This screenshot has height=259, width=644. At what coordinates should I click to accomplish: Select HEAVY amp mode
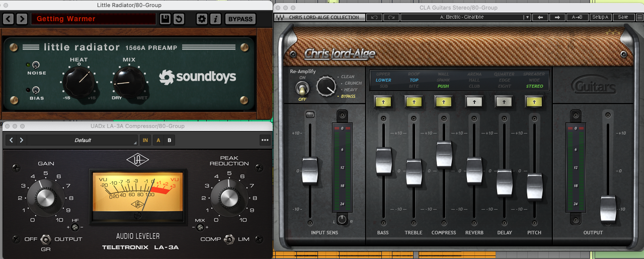tap(349, 90)
